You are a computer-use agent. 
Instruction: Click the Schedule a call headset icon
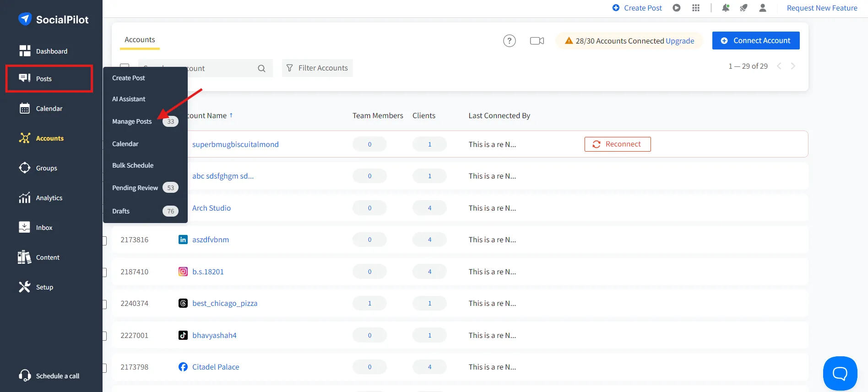25,376
